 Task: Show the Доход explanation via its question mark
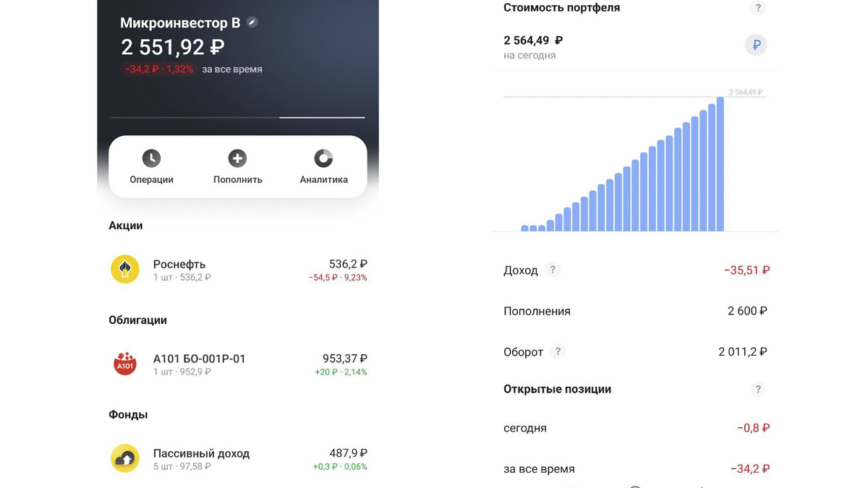(x=553, y=269)
